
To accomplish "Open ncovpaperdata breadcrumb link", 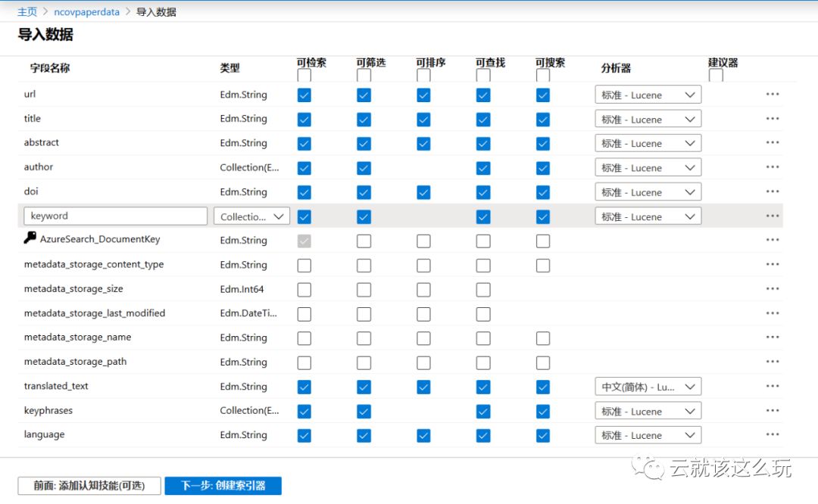I will 86,12.
